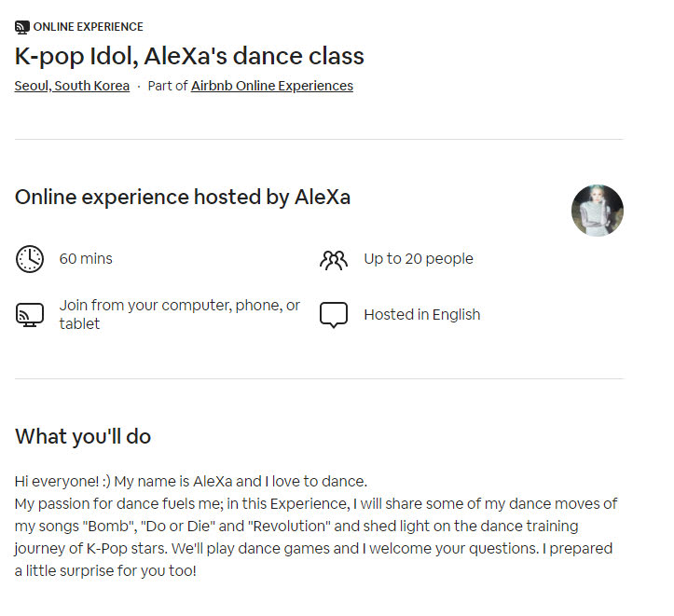Click the speech bubble language icon
Screen dimensions: 674x616
click(x=333, y=315)
